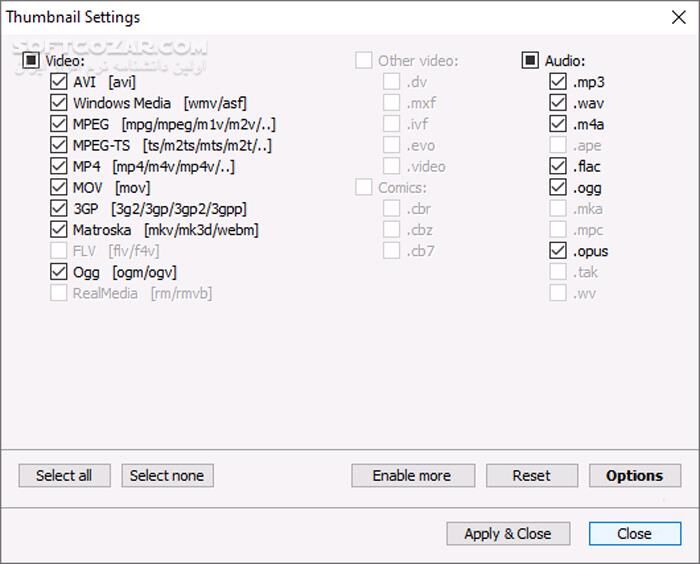
Task: Toggle the .wav audio checkbox
Action: tap(557, 103)
